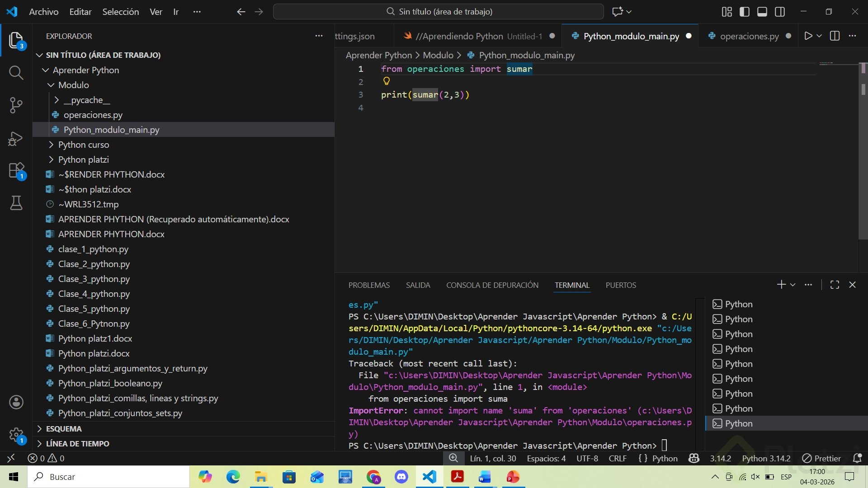Open the Extensions view
Image resolution: width=868 pixels, height=488 pixels.
pyautogui.click(x=16, y=171)
